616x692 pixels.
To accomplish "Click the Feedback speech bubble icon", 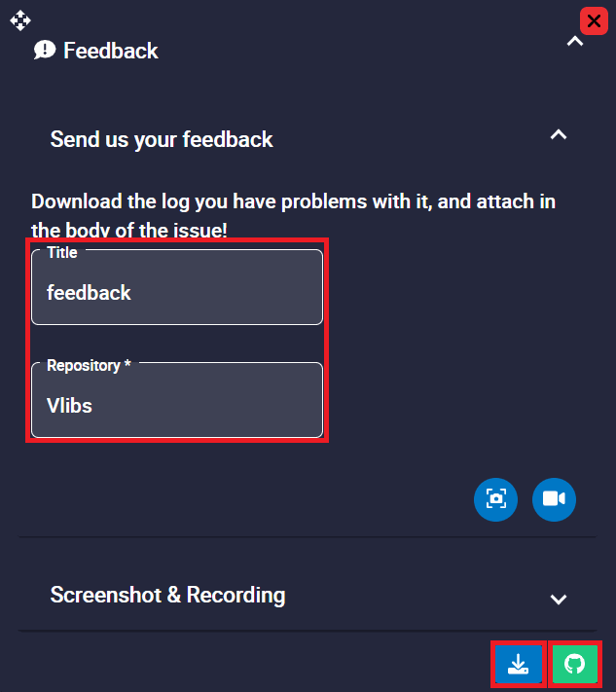I will click(45, 51).
